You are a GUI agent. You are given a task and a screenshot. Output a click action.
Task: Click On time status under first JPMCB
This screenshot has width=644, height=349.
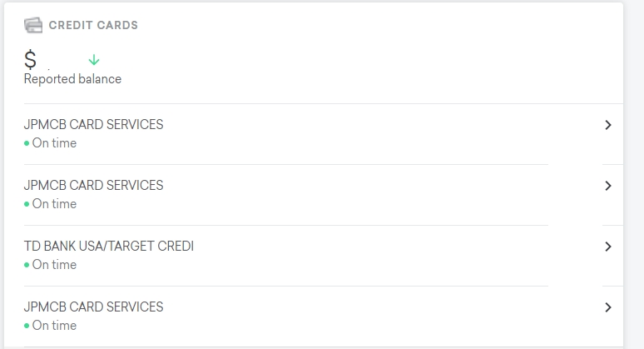[54, 143]
